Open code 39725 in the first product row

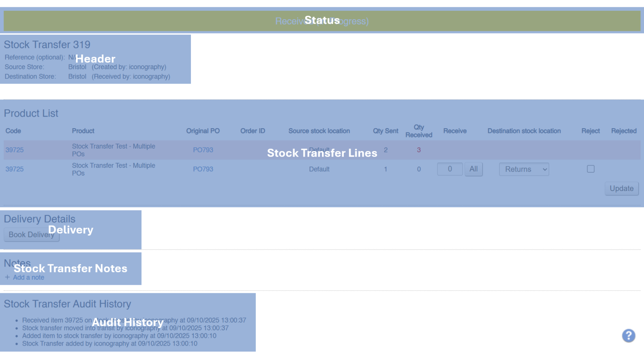click(x=15, y=150)
